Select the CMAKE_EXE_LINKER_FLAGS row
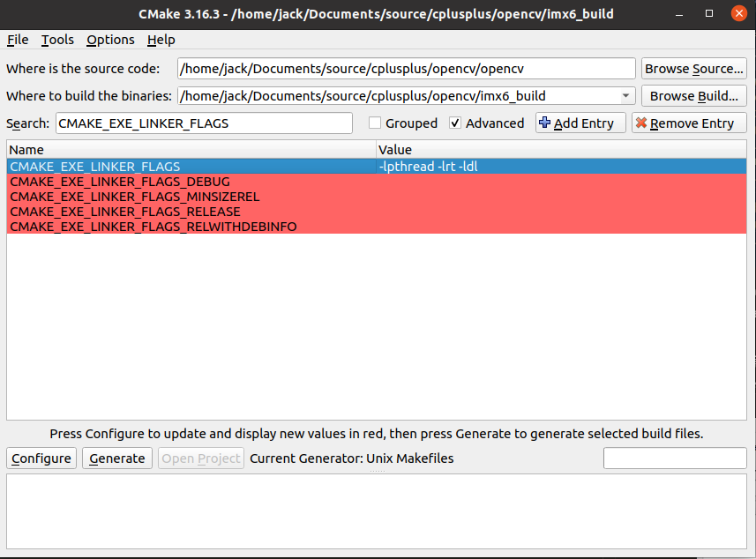 (377, 167)
